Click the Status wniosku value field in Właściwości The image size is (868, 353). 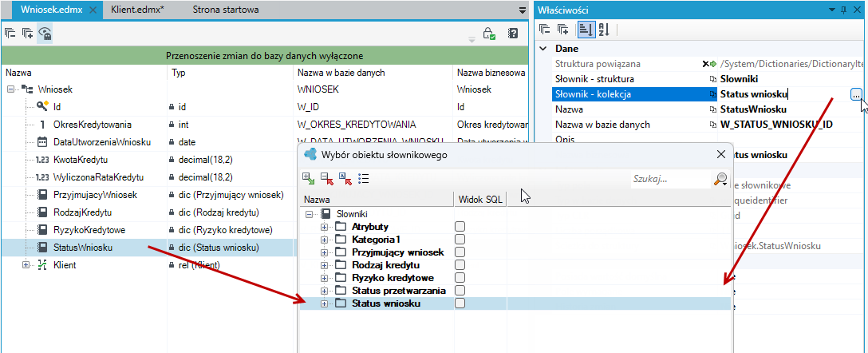(x=783, y=95)
